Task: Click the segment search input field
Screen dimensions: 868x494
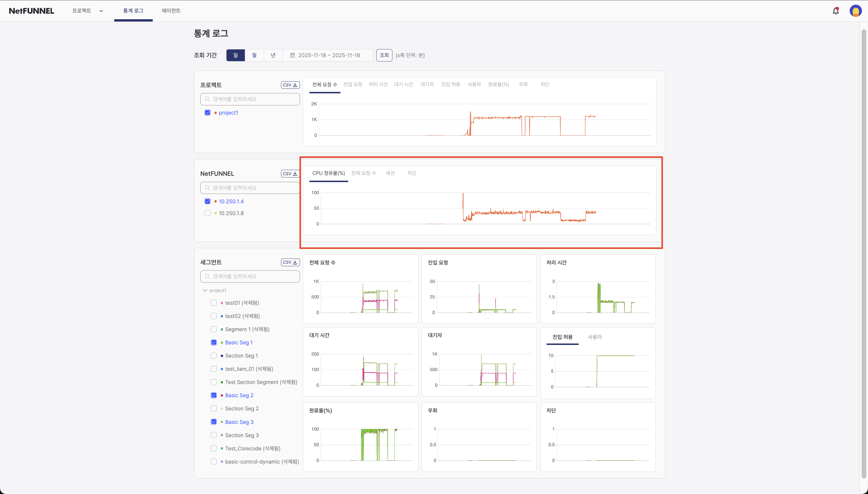Action: pyautogui.click(x=250, y=276)
